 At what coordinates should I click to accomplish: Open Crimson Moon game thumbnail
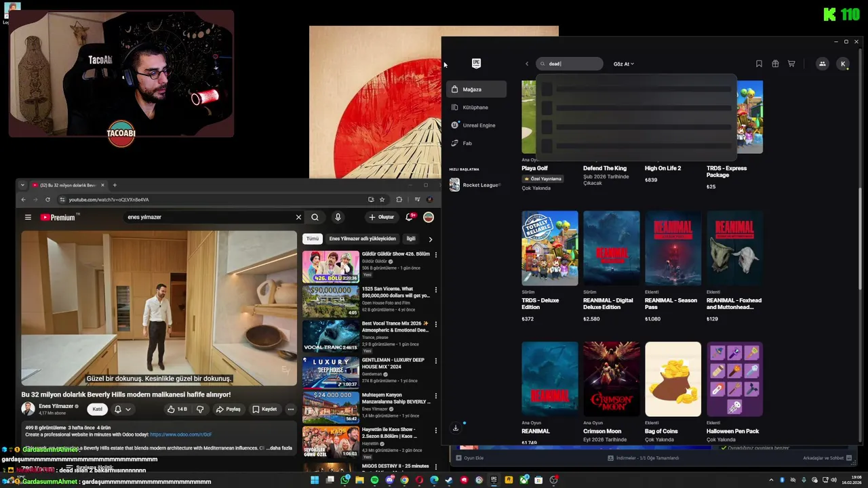[611, 379]
